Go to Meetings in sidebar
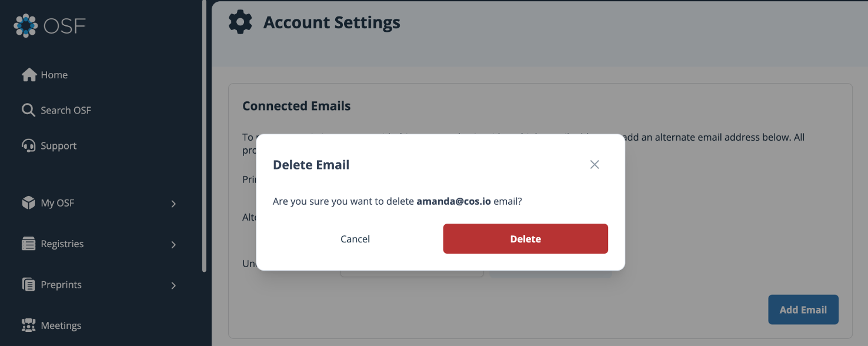 coord(61,325)
